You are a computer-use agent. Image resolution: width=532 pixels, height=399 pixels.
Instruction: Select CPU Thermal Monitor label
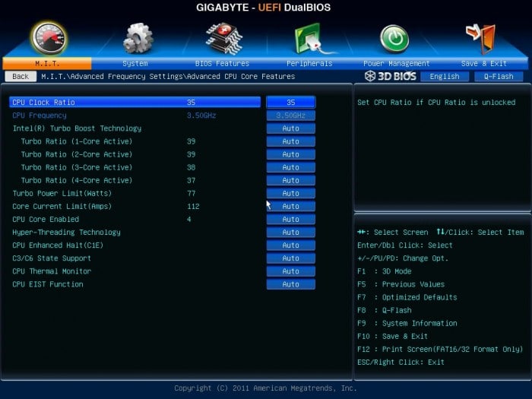pos(52,271)
